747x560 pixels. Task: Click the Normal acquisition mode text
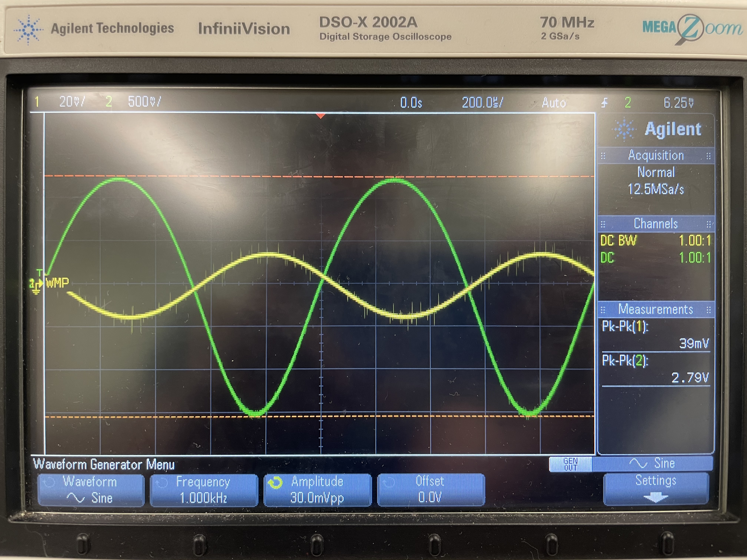656,172
